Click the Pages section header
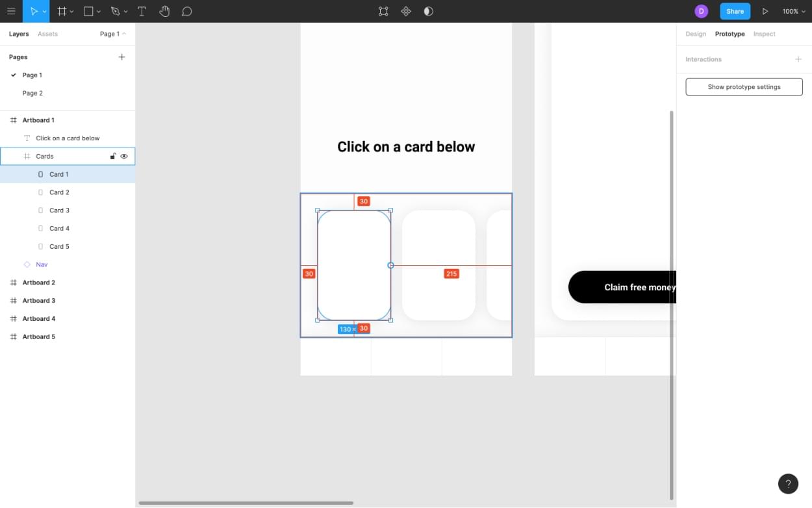812x508 pixels. pyautogui.click(x=18, y=57)
